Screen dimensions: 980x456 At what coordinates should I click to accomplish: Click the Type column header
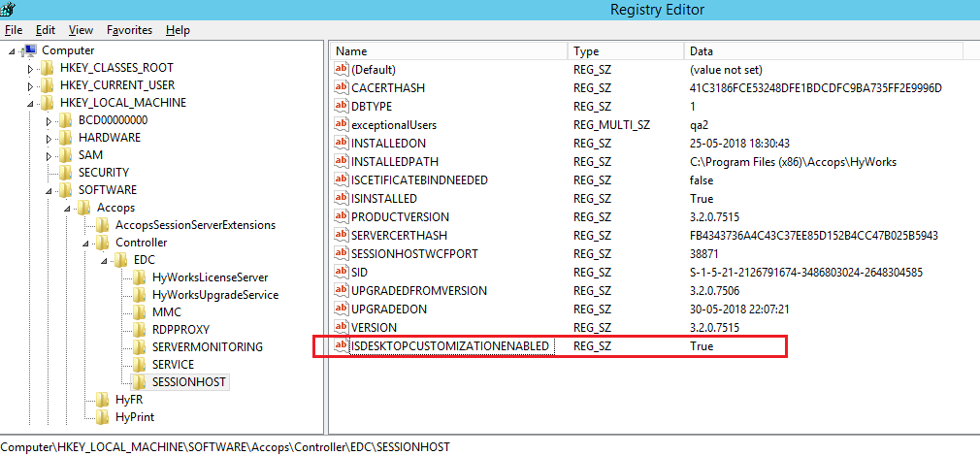pos(625,50)
